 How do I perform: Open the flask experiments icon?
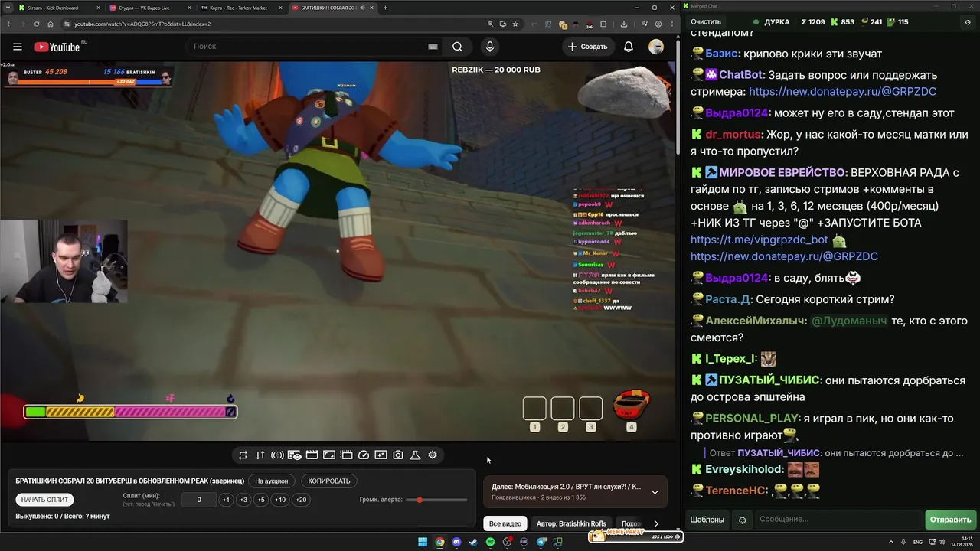tap(416, 455)
